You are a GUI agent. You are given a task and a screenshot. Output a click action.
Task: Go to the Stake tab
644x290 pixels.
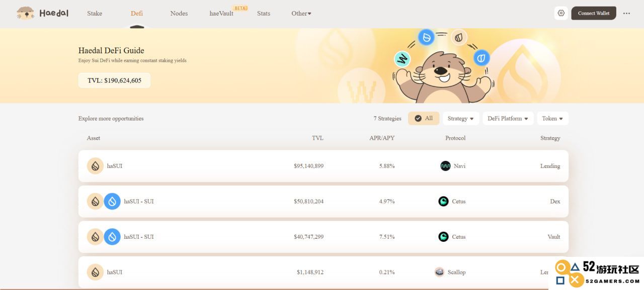click(95, 14)
